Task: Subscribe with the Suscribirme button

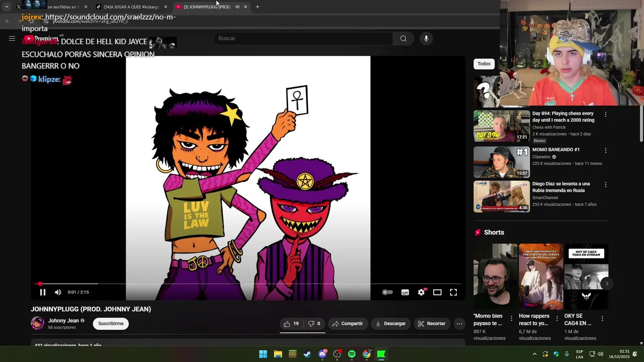Action: point(111,323)
